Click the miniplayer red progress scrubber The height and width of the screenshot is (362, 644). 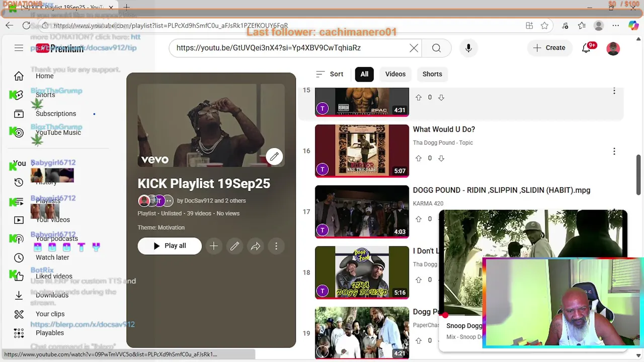click(445, 315)
